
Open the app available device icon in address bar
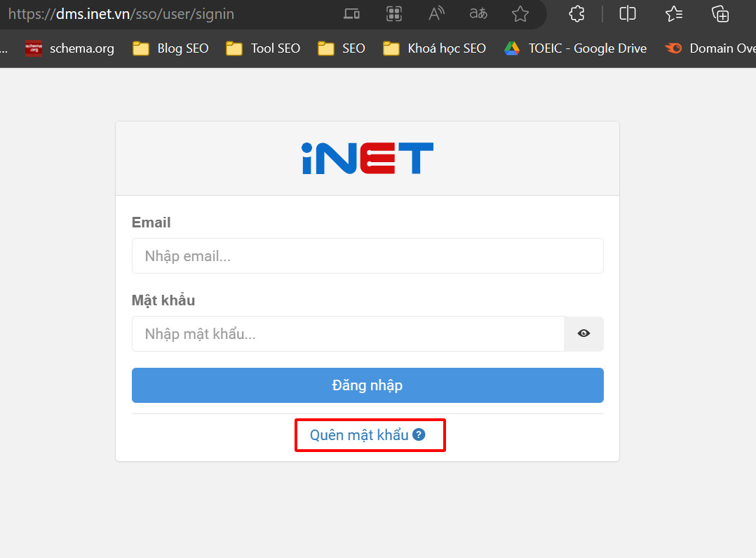click(x=351, y=14)
